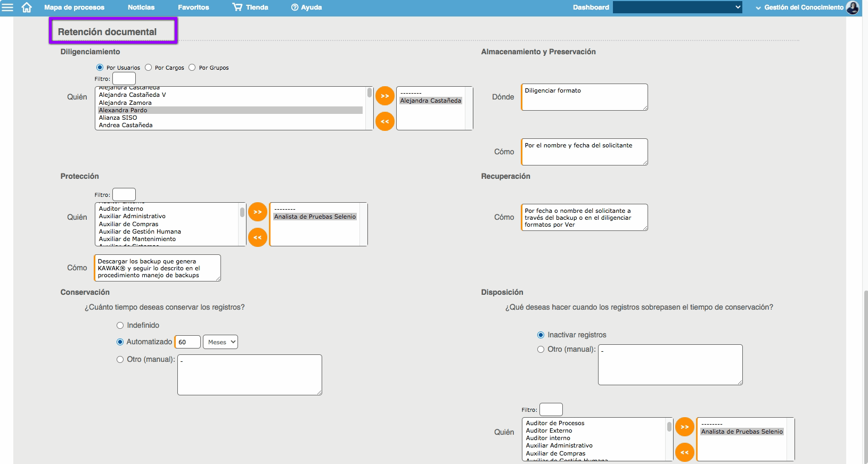This screenshot has width=868, height=464.
Task: Select Por Cargos radio button
Action: click(x=148, y=68)
